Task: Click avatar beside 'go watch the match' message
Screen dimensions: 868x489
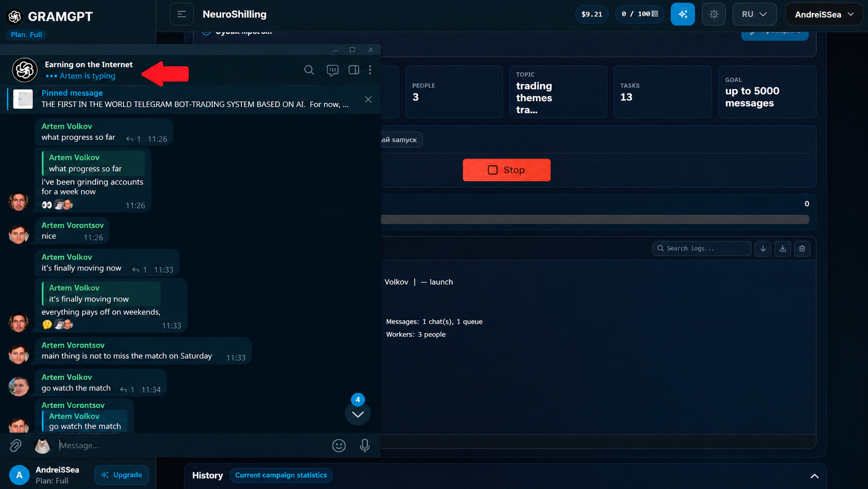Action: point(19,386)
